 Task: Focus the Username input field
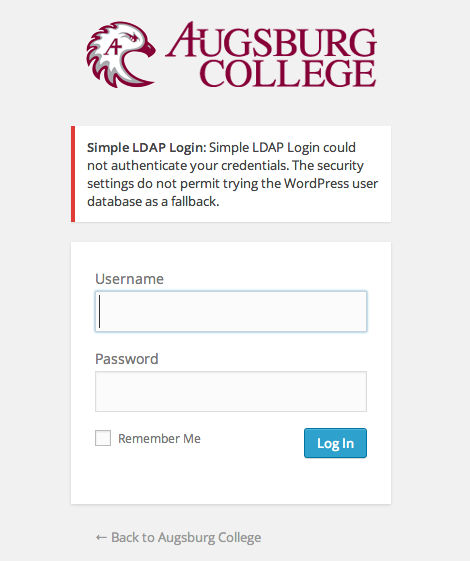click(231, 312)
